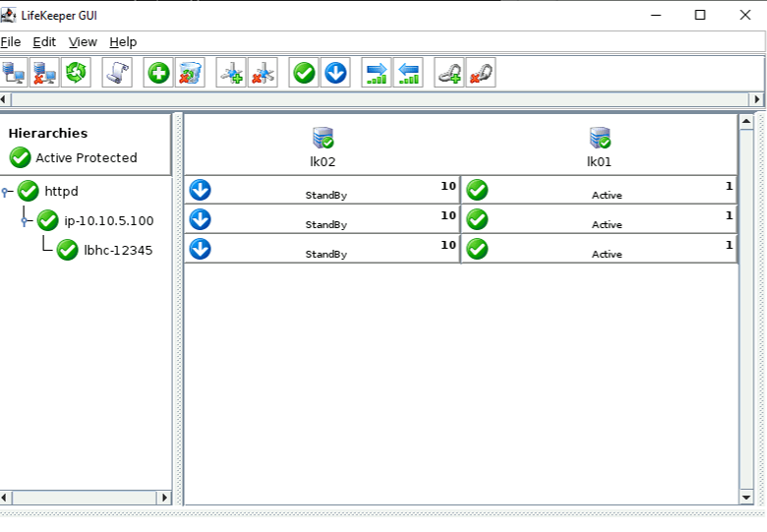Select the lbhc-12345 resource in the tree

[118, 251]
